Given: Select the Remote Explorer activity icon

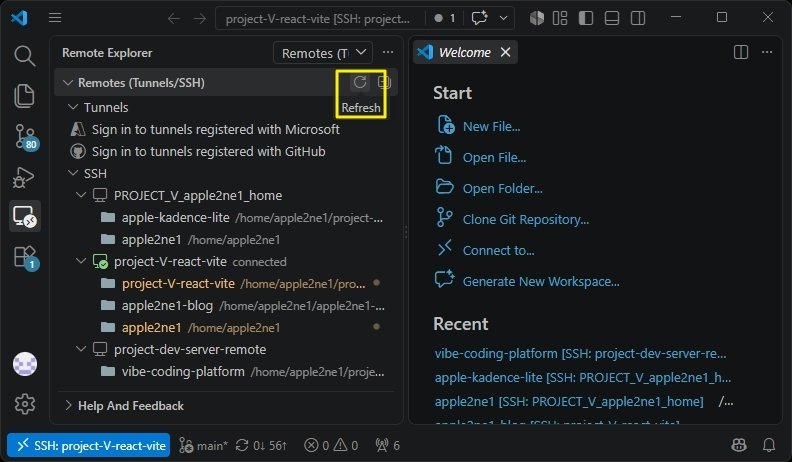Looking at the screenshot, I should (x=24, y=217).
